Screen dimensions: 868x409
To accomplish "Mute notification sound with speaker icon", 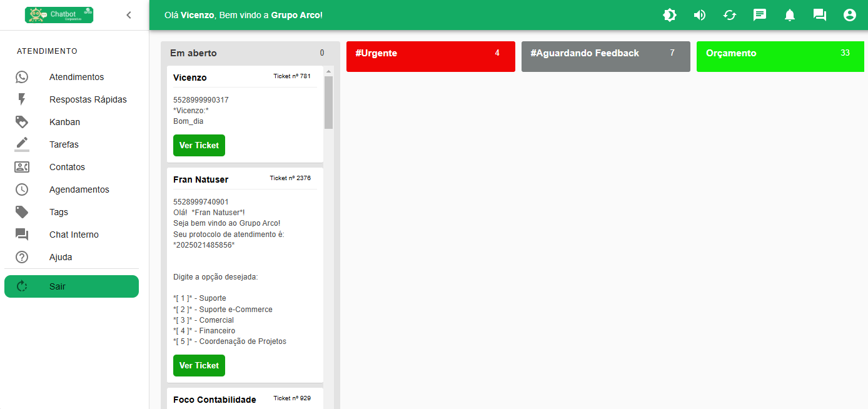I will click(700, 15).
